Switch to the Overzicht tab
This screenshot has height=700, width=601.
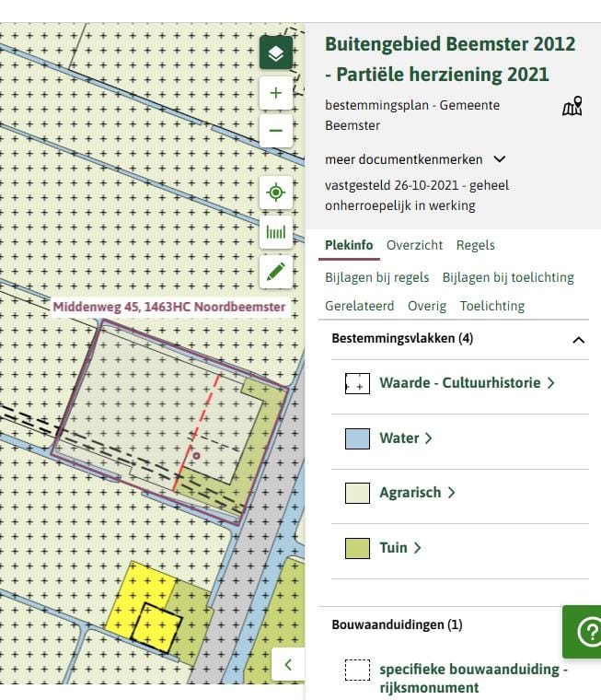click(x=414, y=245)
